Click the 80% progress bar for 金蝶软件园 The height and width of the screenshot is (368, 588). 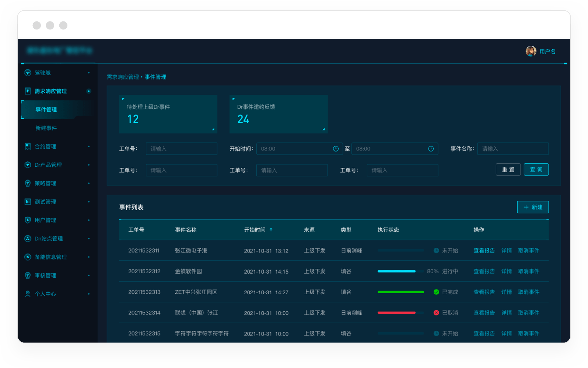(x=400, y=271)
